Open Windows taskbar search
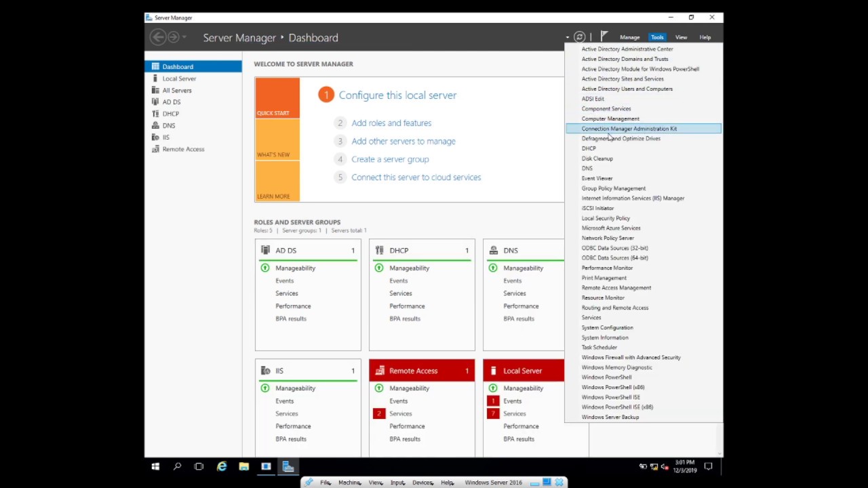The image size is (868, 488). (x=177, y=466)
